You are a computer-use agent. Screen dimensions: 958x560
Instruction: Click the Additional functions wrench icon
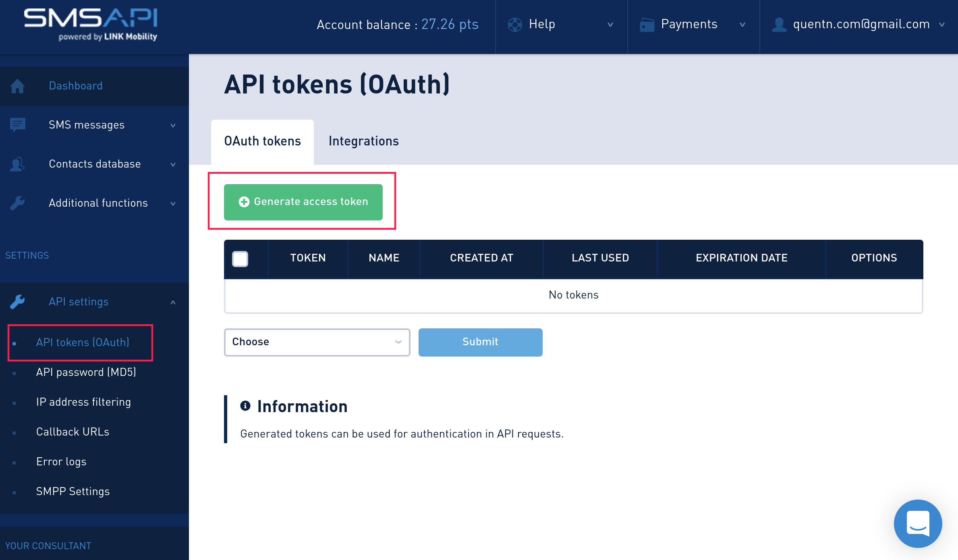(17, 203)
